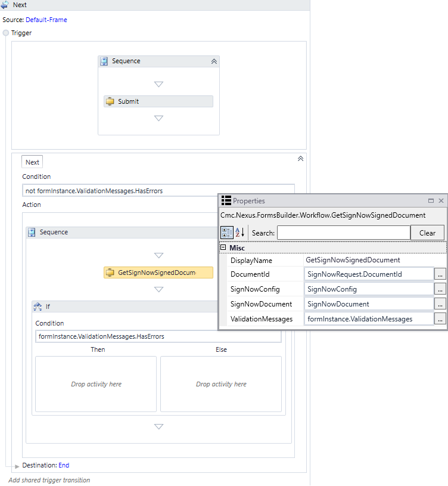This screenshot has height=486, width=448.
Task: Click the Submit activity icon
Action: click(x=110, y=101)
